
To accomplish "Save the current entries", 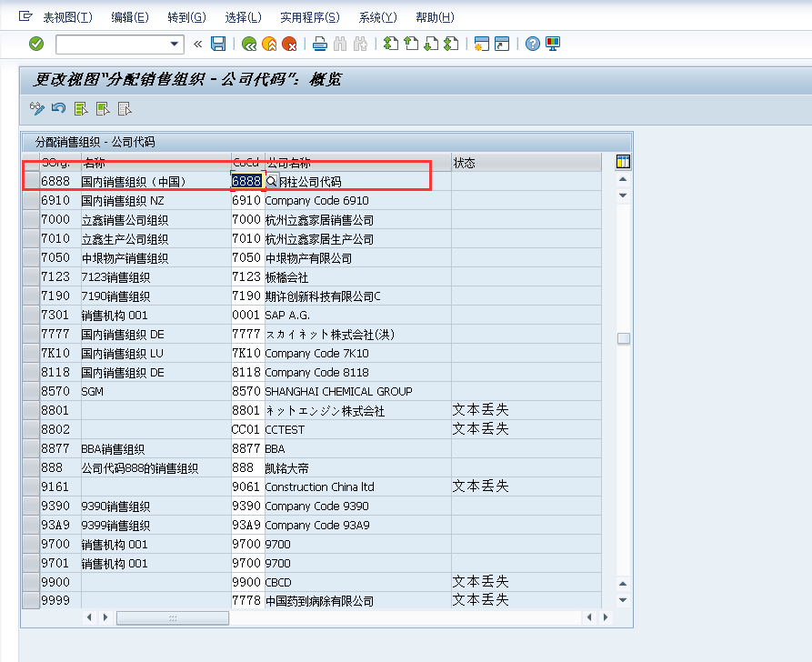I will click(218, 43).
